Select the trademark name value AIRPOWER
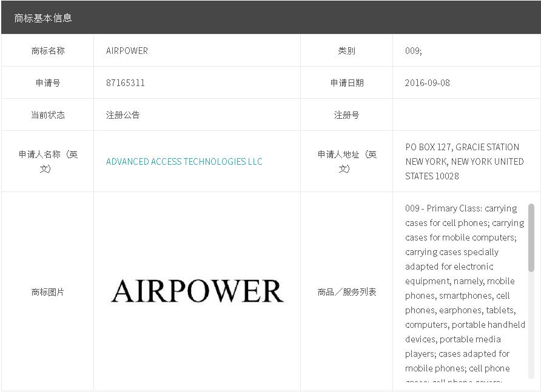The width and height of the screenshot is (541, 392). [127, 51]
